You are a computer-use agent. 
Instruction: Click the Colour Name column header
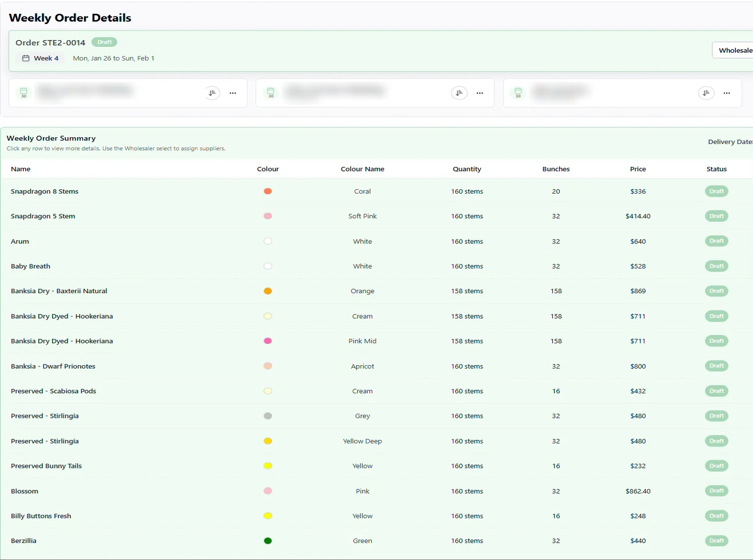click(362, 169)
